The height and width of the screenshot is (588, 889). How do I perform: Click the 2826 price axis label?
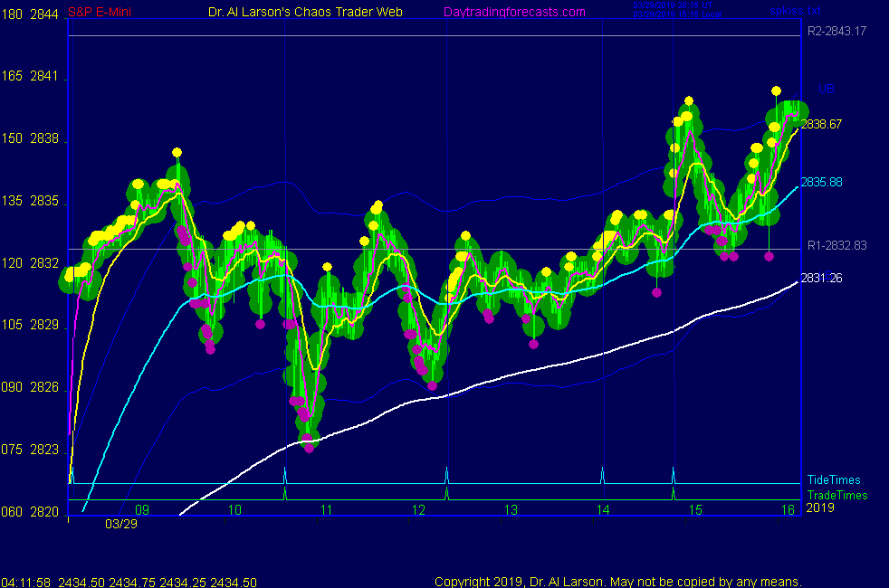click(44, 387)
